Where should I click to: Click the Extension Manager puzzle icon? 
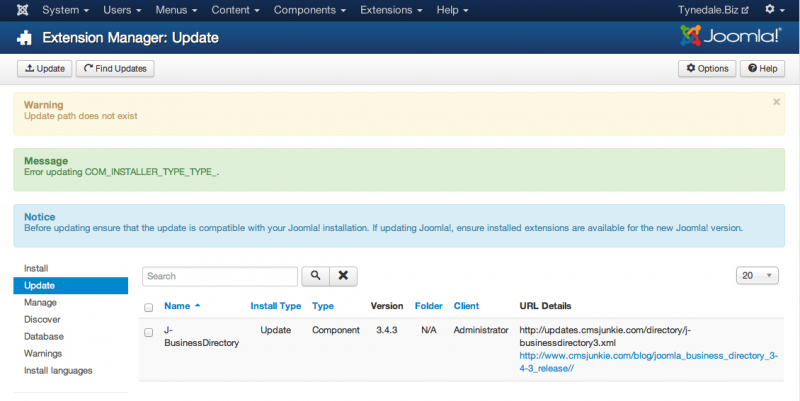coord(24,38)
